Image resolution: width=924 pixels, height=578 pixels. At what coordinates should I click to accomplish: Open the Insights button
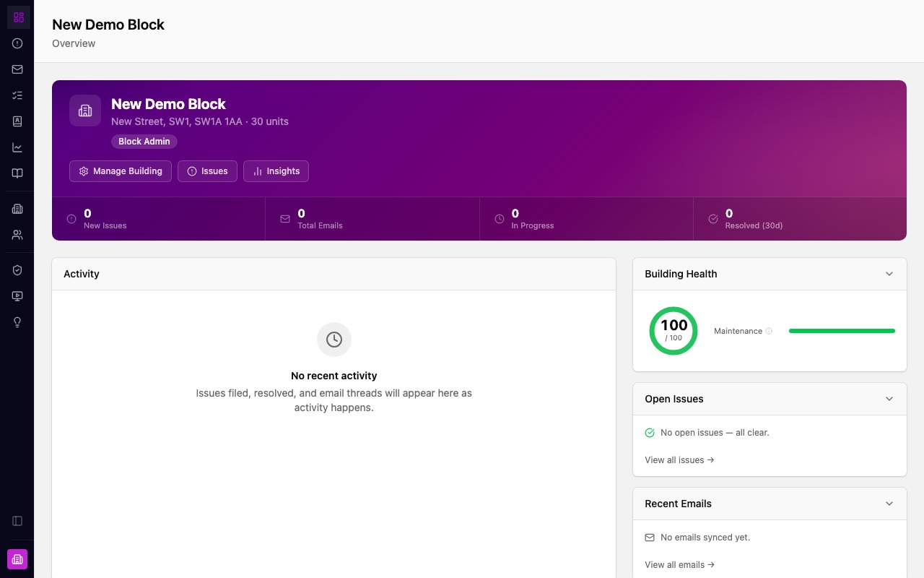point(276,171)
